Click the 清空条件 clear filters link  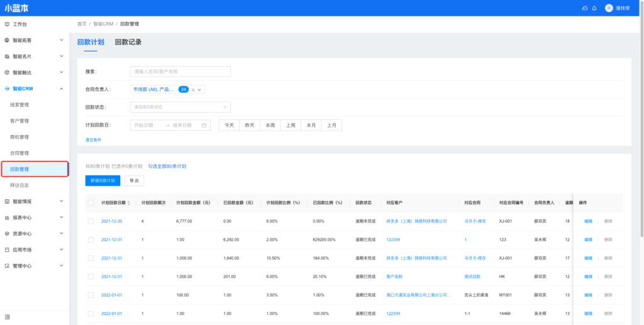coord(93,140)
